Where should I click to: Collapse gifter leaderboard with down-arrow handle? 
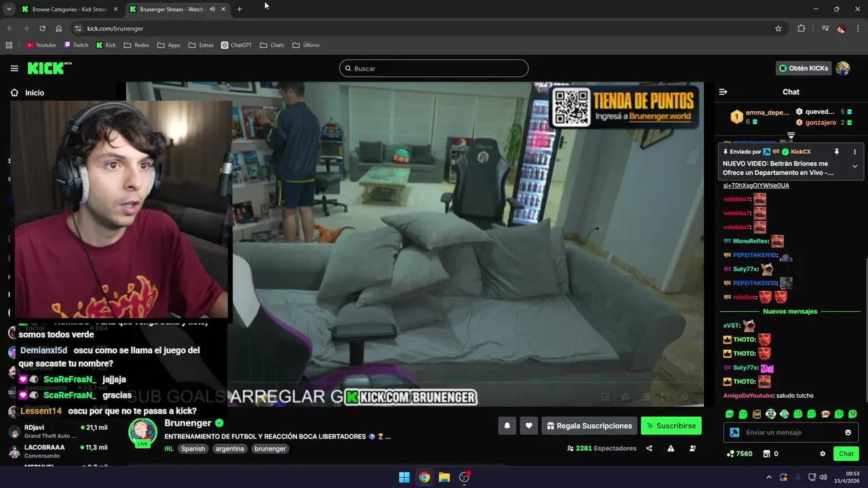point(791,136)
